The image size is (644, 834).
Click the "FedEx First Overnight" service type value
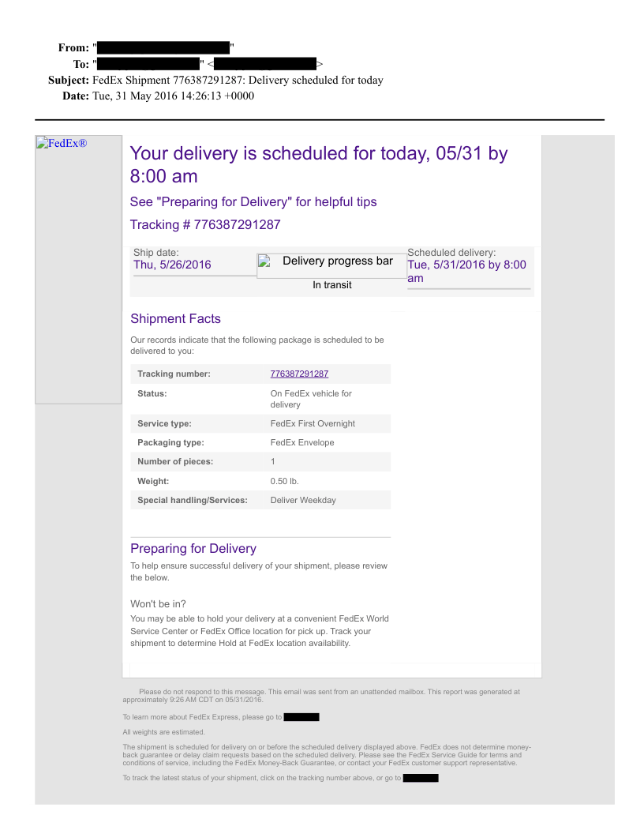(x=313, y=424)
